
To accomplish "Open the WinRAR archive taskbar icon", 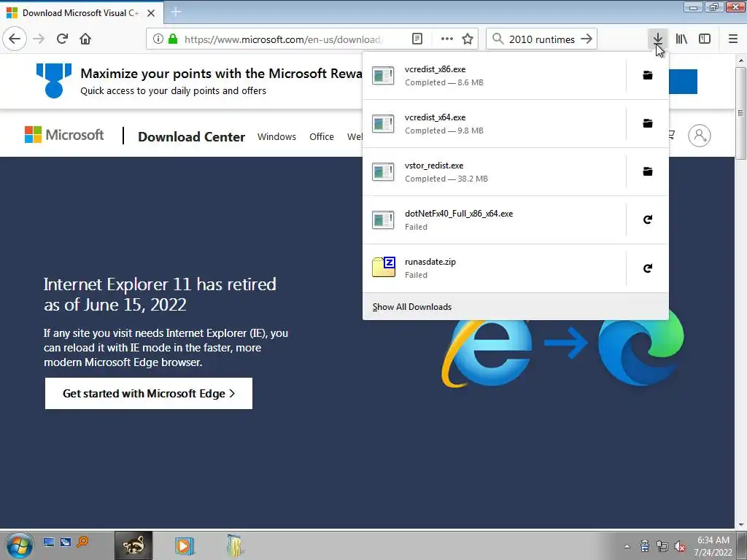I will [234, 545].
